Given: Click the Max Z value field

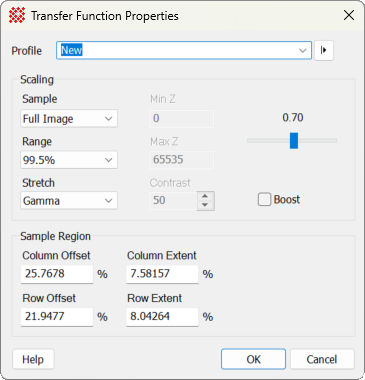Looking at the screenshot, I should tap(181, 160).
